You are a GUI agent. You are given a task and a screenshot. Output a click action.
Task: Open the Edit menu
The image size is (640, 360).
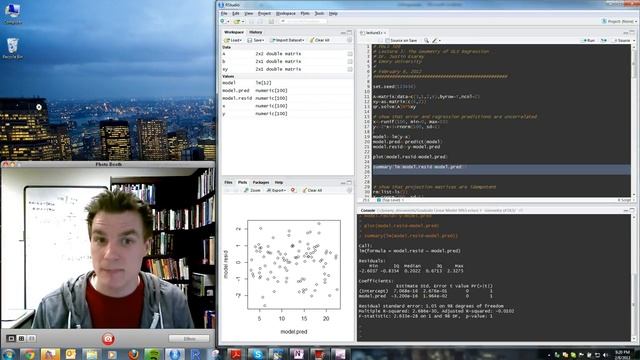click(x=236, y=13)
